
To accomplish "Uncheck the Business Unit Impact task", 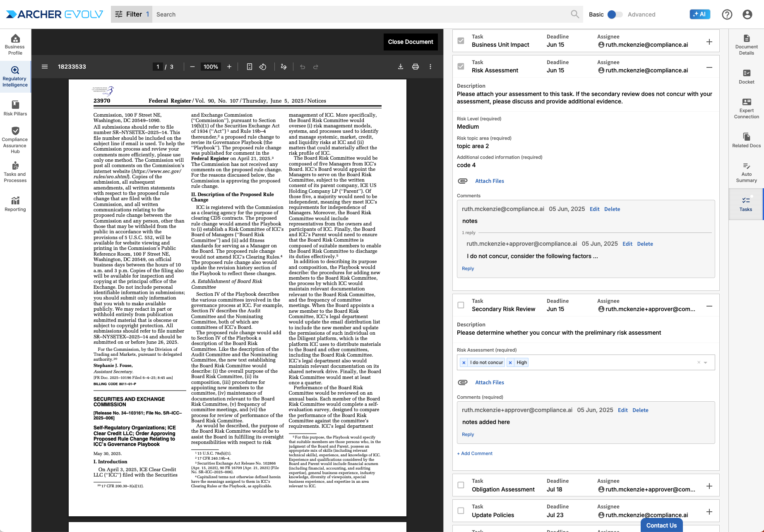I will 461,41.
